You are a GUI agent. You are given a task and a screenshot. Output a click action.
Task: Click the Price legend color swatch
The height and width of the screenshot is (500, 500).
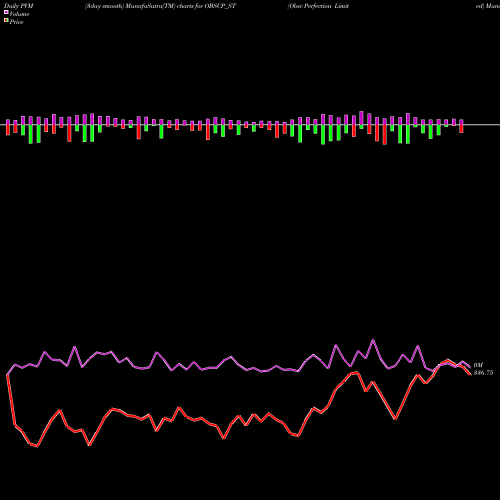(x=6, y=21)
